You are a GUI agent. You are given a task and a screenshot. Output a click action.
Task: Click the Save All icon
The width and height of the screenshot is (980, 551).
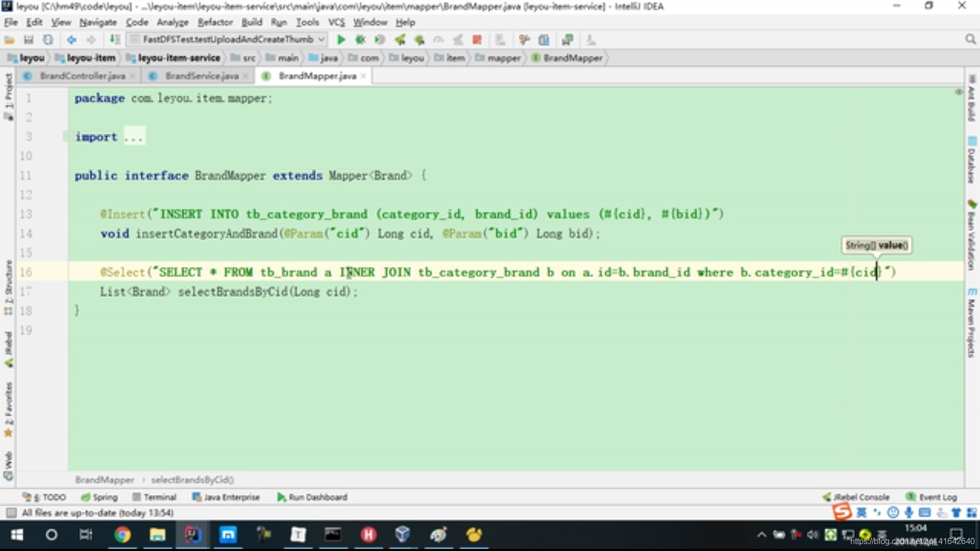[29, 40]
